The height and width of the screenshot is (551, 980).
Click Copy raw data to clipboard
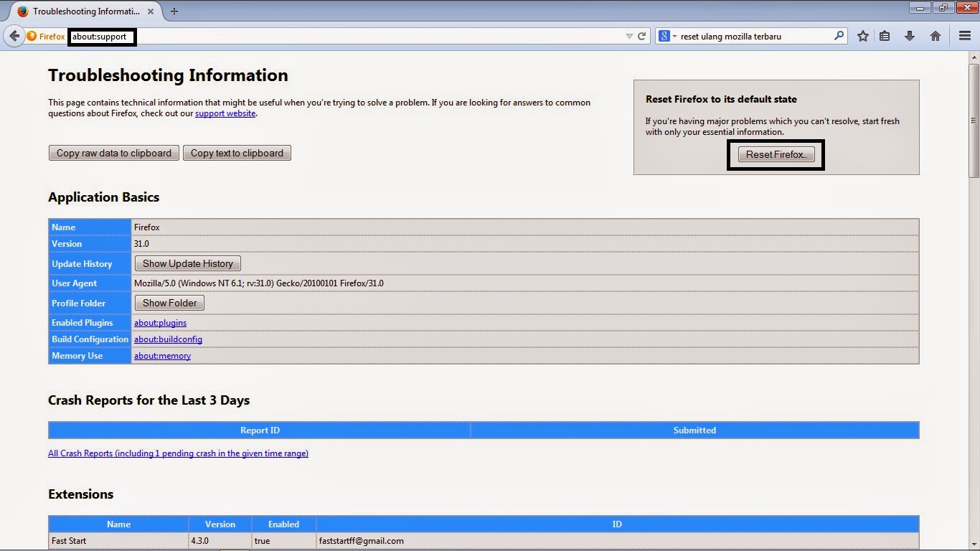[x=114, y=153]
